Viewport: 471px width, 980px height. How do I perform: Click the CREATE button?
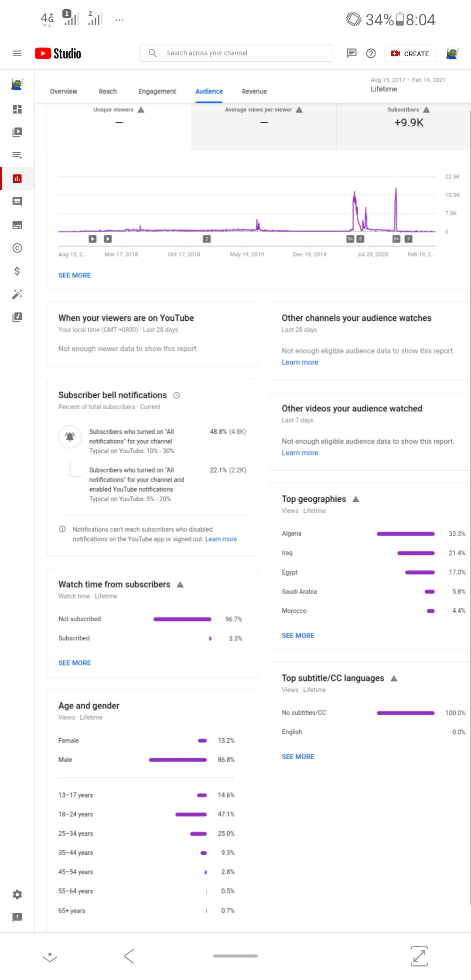(x=410, y=54)
